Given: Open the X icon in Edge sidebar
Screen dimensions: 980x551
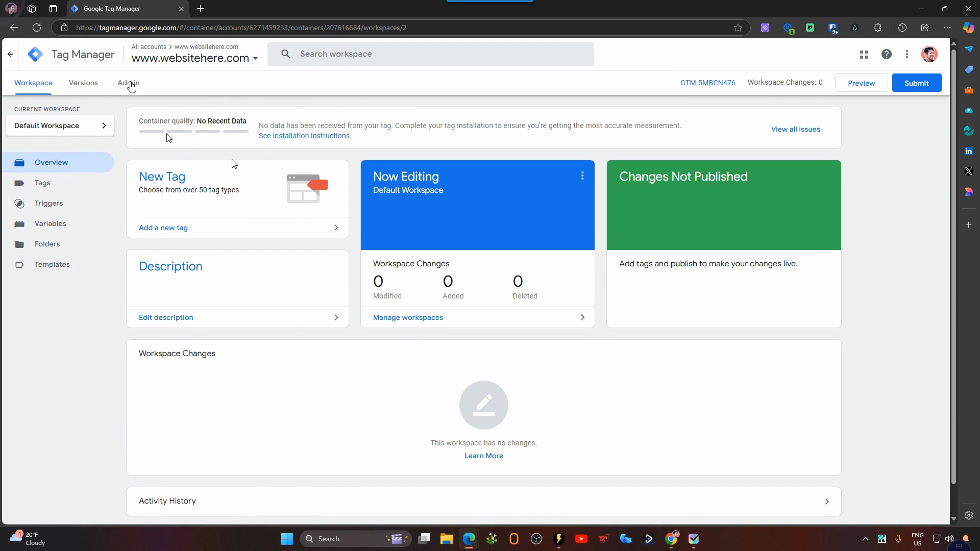Looking at the screenshot, I should pyautogui.click(x=969, y=171).
